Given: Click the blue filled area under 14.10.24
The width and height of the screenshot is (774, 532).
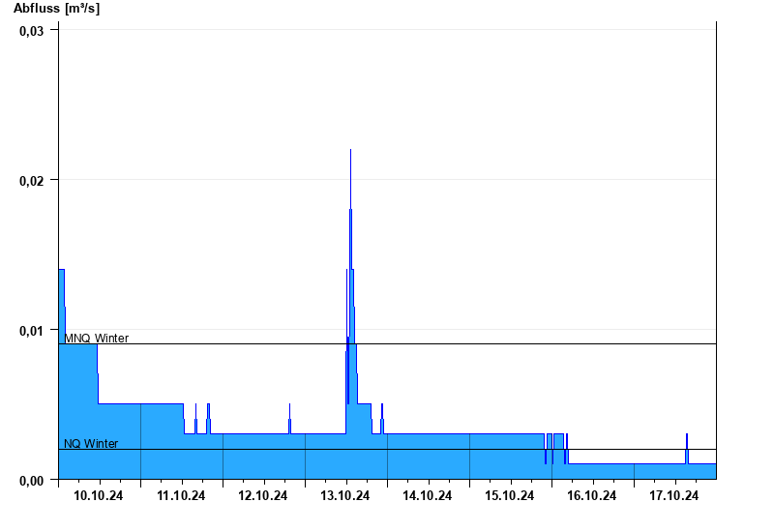Looking at the screenshot, I should click(428, 457).
